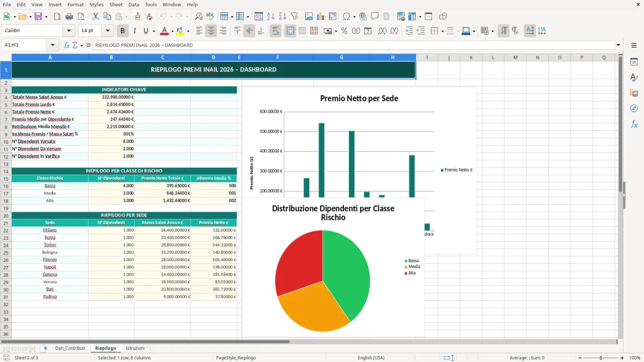This screenshot has height=362, width=644.
Task: Switch to Istruzioni sheet tab
Action: point(135,349)
